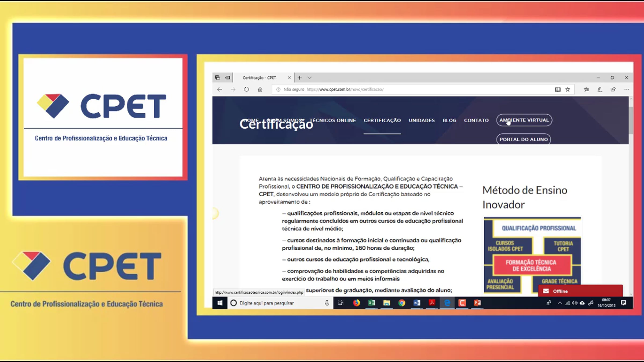Open PowerPoint from the taskbar
Image resolution: width=644 pixels, height=362 pixels.
(x=477, y=303)
